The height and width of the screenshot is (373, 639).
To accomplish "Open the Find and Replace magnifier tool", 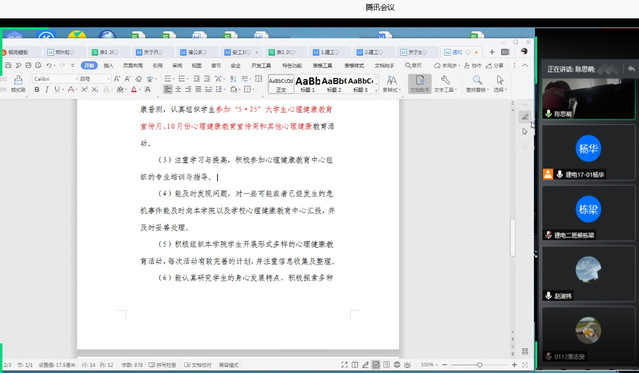I will [477, 83].
